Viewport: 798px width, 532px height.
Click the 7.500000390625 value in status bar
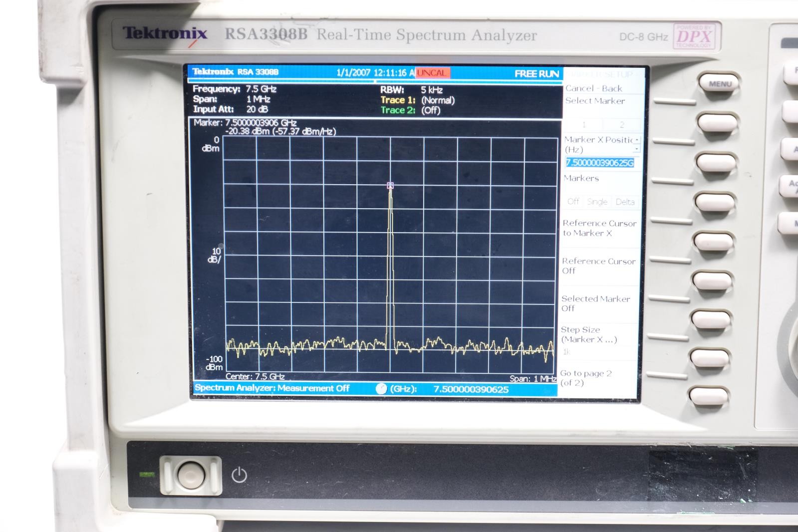pyautogui.click(x=471, y=389)
